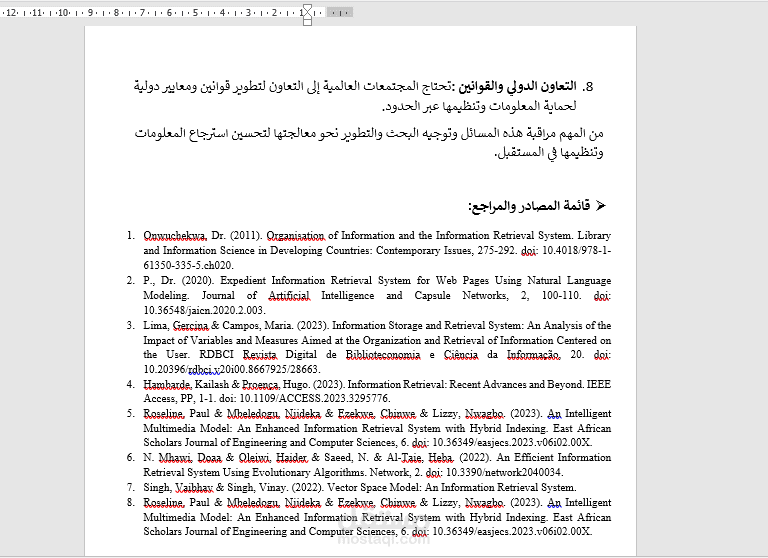This screenshot has width=768, height=558.
Task: Click the 6 mark on the horizontal ruler
Action: coord(168,13)
